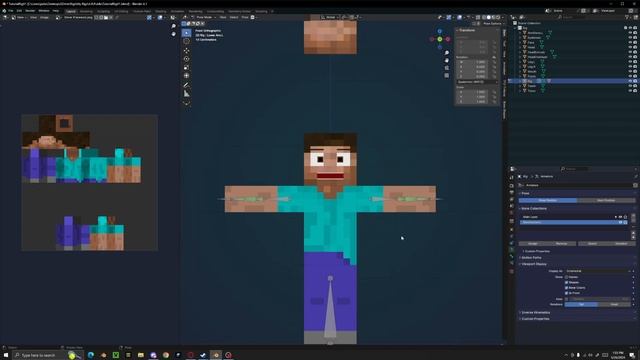640x360 pixels.
Task: Switch viewport shading to Rendered
Action: 498,18
